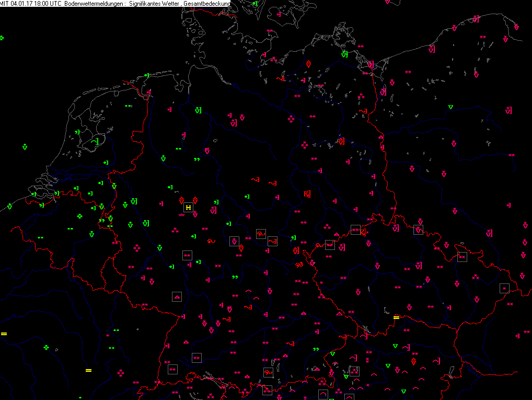Click the yellow mist symbol near Czech-Austrian border
The width and height of the screenshot is (532, 400).
tap(396, 318)
